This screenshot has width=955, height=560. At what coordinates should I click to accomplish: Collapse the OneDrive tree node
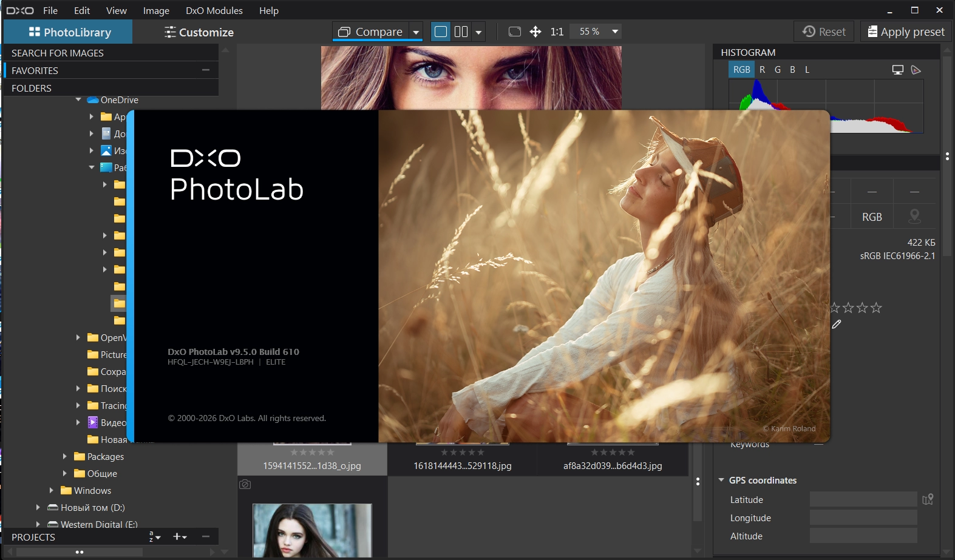point(78,100)
